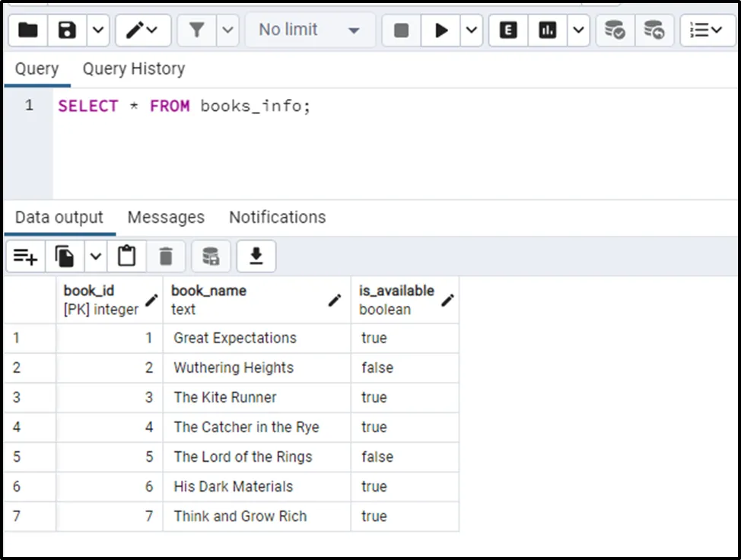
Task: Click the Open File folder icon
Action: point(28,30)
